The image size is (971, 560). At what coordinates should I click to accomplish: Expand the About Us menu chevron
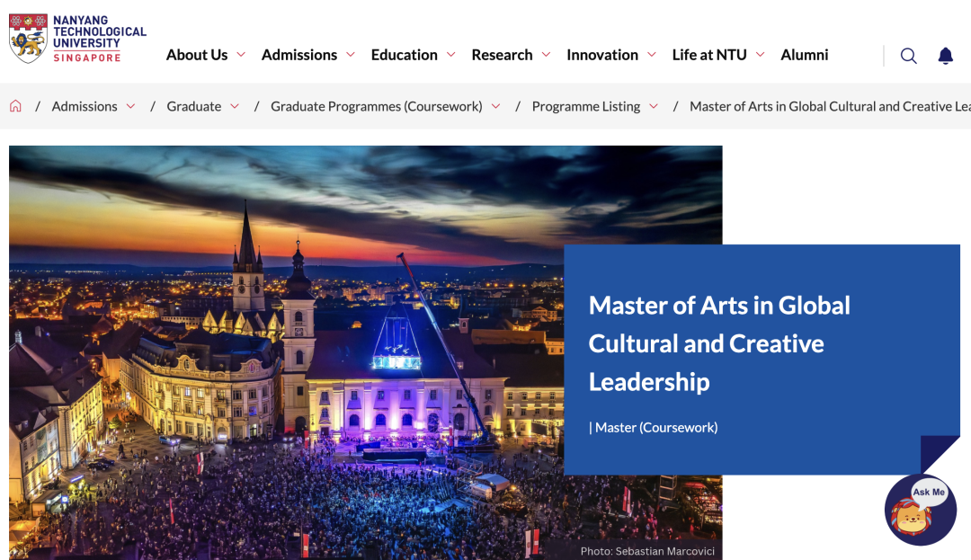[241, 55]
